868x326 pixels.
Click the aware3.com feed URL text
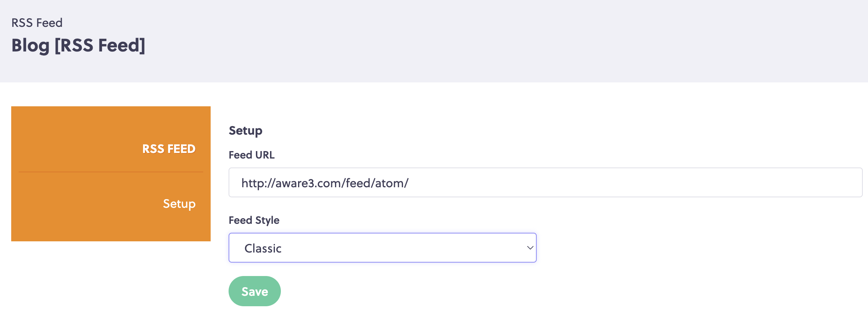pyautogui.click(x=325, y=183)
